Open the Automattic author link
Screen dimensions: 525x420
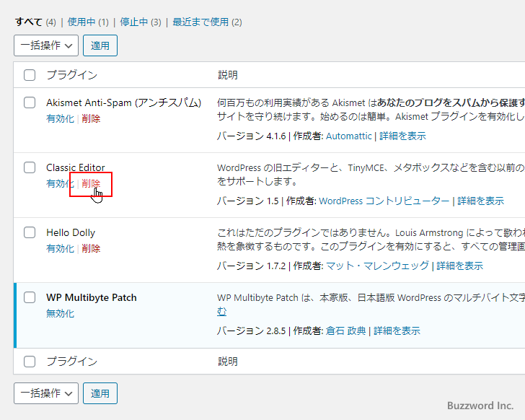click(x=349, y=136)
